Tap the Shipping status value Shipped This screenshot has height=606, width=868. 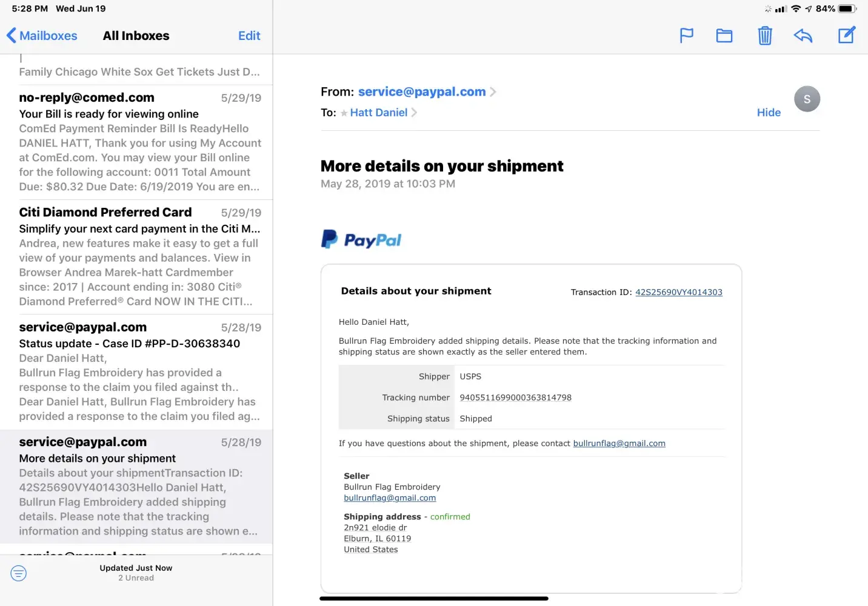476,419
